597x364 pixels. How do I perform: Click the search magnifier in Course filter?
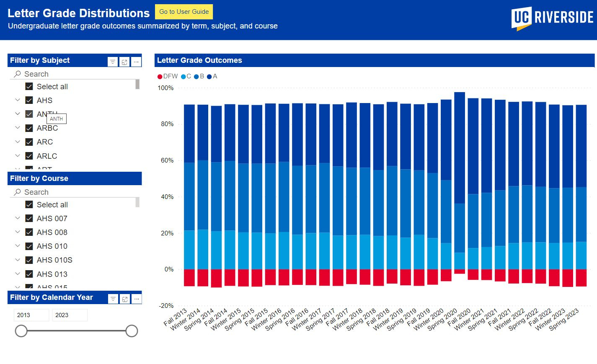point(17,192)
